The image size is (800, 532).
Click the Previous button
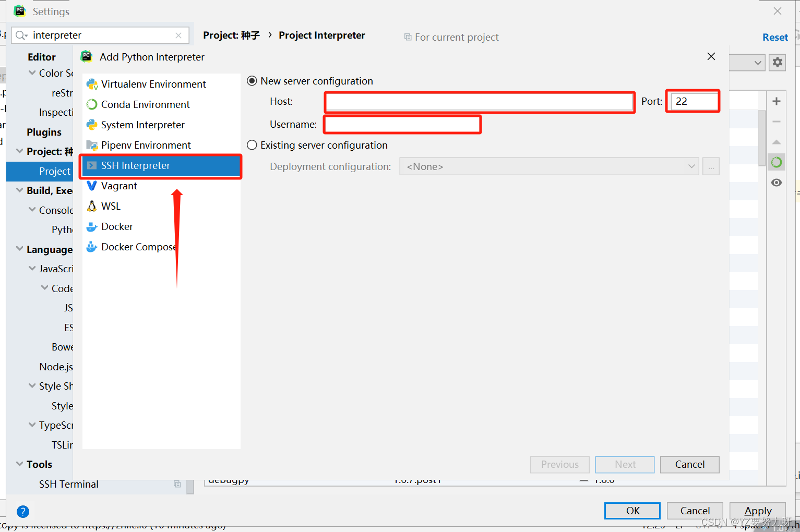[560, 464]
